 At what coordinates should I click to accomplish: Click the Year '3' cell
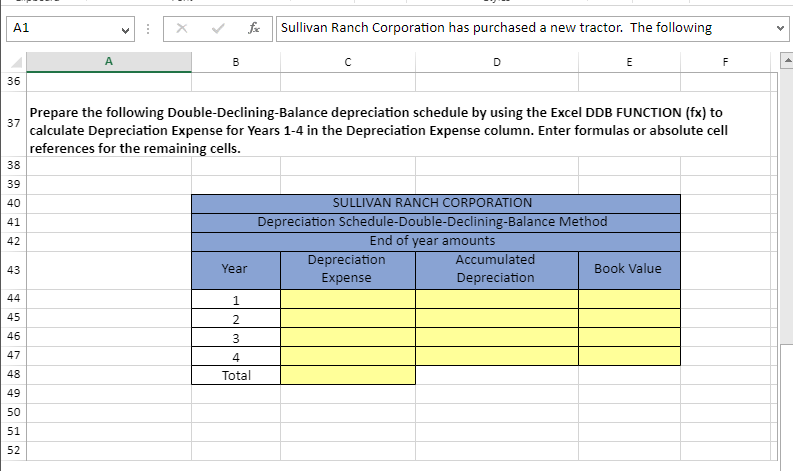click(236, 337)
